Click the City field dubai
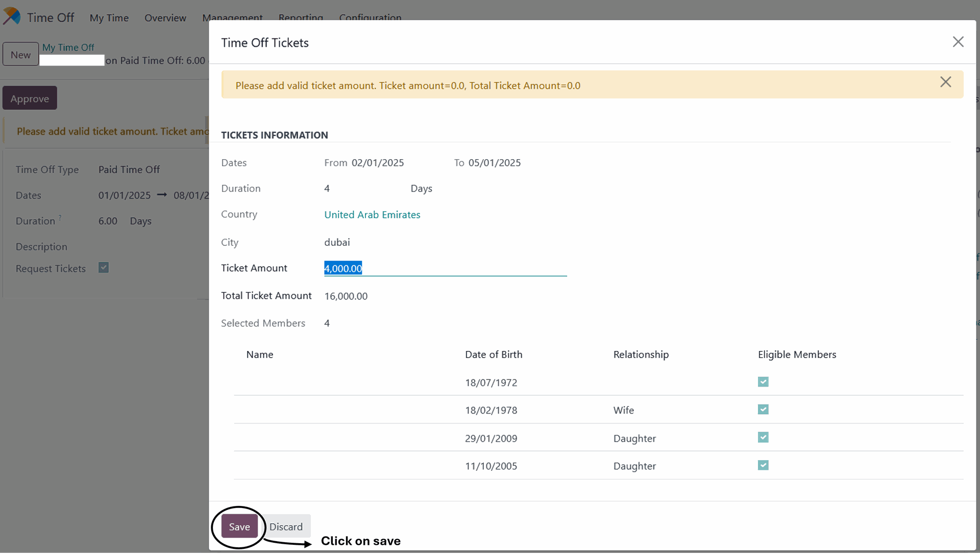 337,242
